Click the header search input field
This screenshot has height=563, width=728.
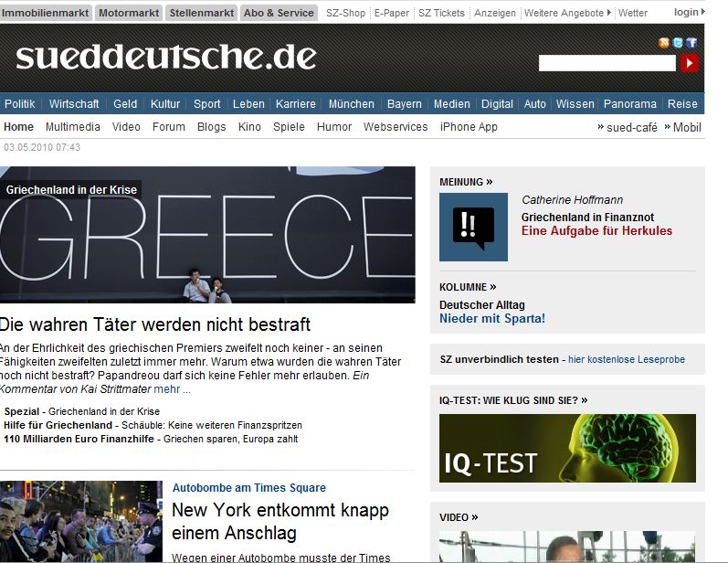click(x=607, y=63)
